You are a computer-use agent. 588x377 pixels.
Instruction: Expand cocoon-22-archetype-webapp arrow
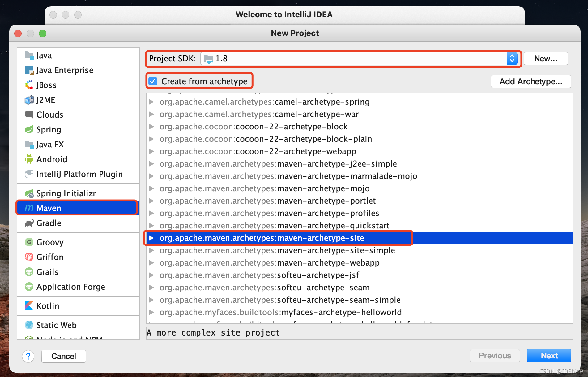click(x=151, y=151)
